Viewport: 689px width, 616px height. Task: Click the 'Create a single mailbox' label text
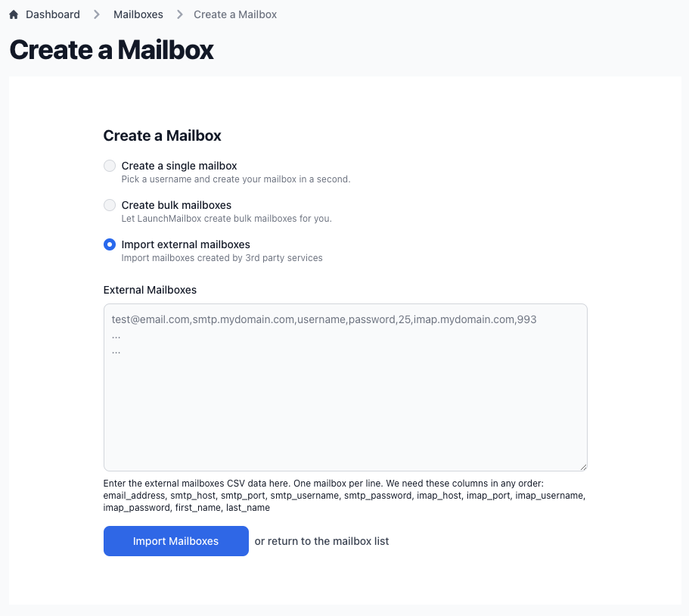click(179, 166)
